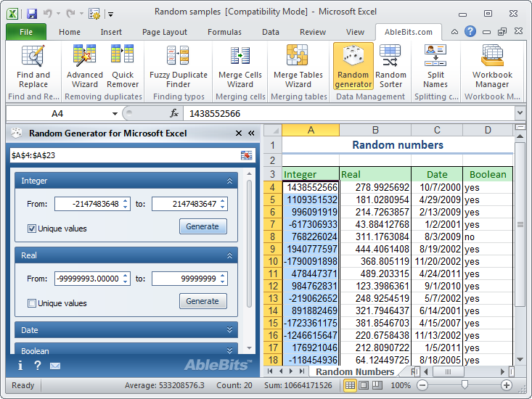This screenshot has width=532, height=399.
Task: Click Generate in the Real section
Action: coord(202,301)
